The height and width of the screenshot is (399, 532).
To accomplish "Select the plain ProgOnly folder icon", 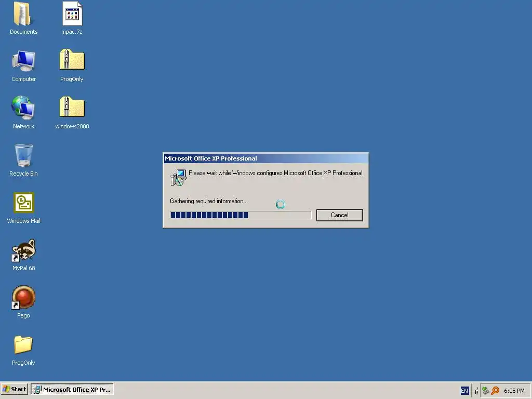I will [x=23, y=345].
